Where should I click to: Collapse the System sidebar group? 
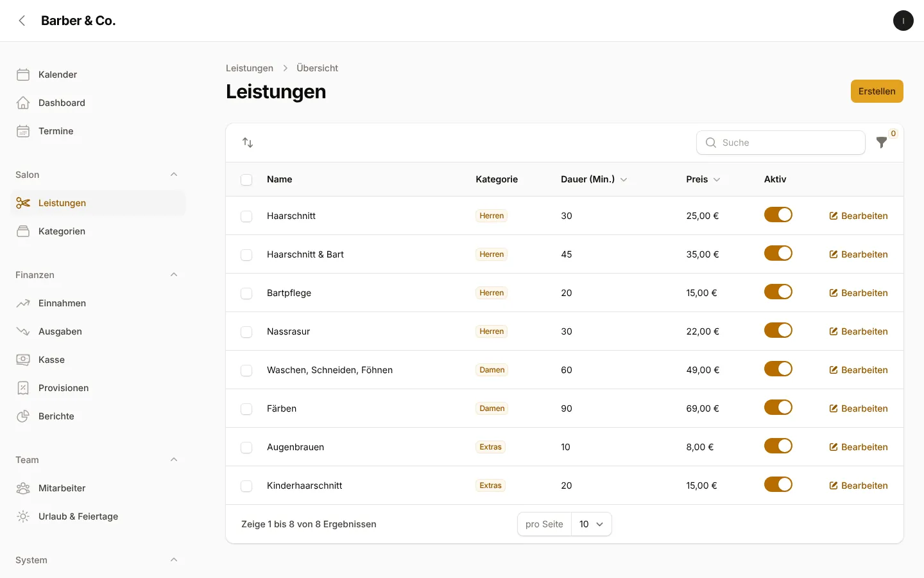click(x=174, y=560)
